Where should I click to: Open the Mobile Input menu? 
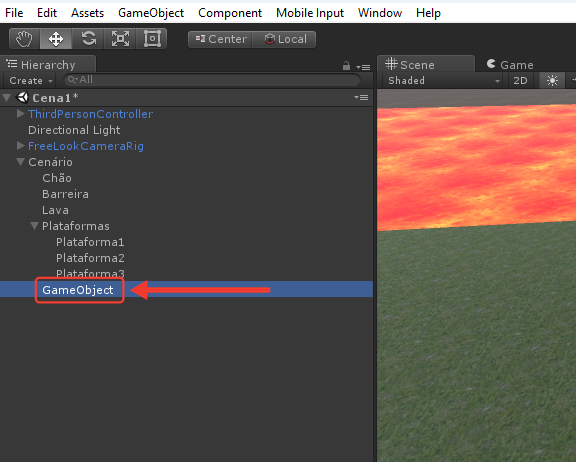pyautogui.click(x=310, y=13)
